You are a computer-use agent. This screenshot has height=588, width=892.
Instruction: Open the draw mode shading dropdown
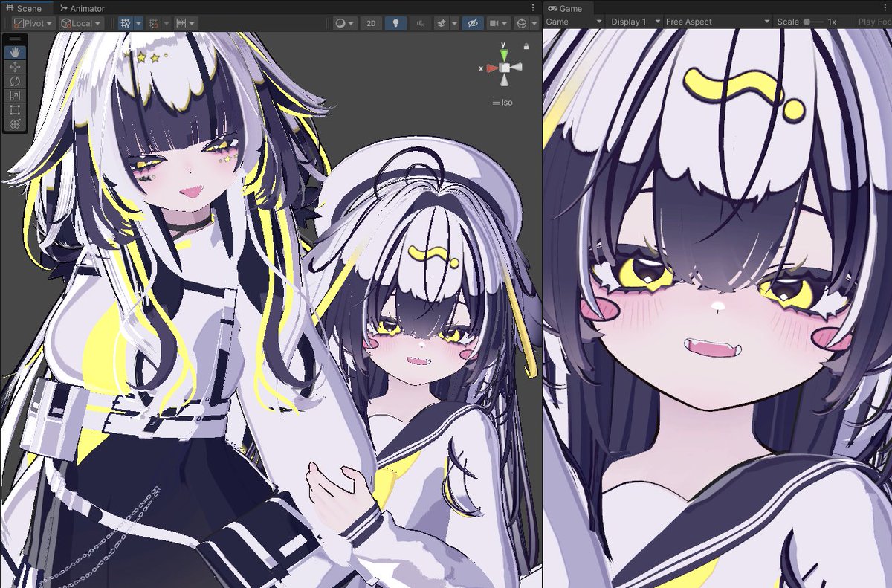tap(344, 23)
